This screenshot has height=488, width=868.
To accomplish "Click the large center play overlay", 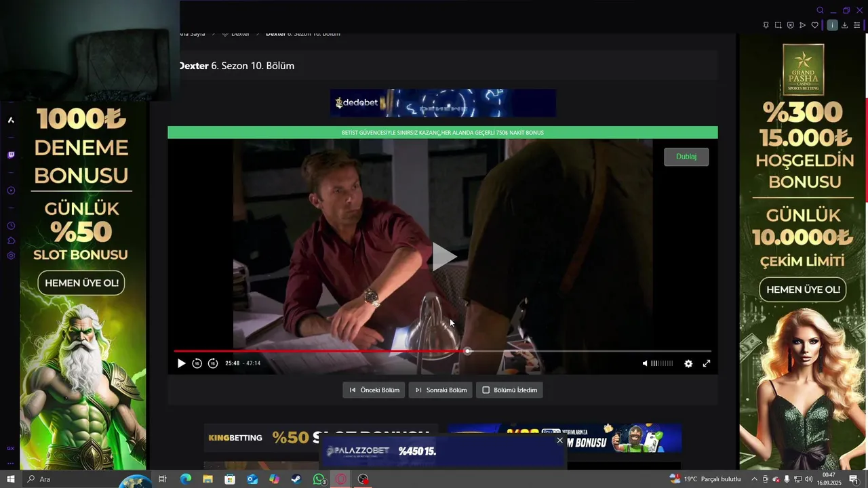I will point(444,257).
